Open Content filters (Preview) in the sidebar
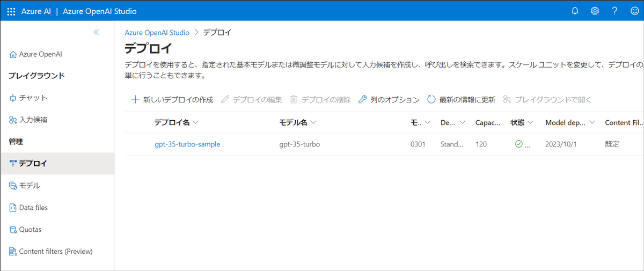644x271 pixels. (57, 251)
